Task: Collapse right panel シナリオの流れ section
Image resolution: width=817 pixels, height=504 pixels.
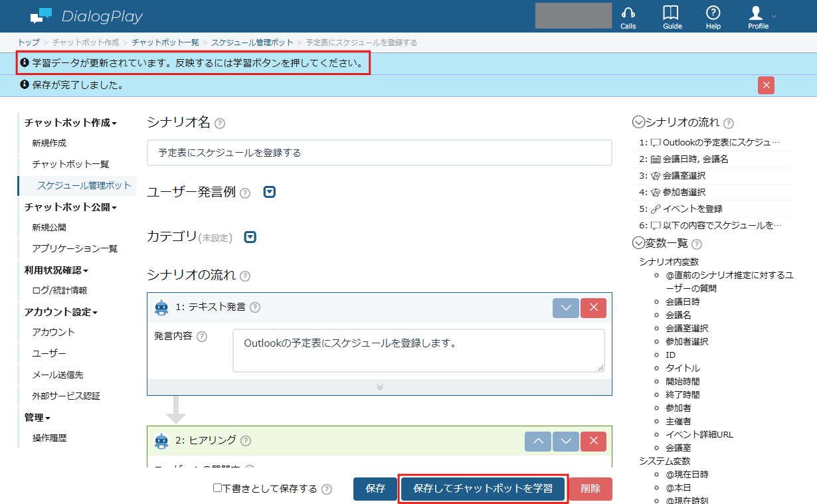Action: point(639,122)
